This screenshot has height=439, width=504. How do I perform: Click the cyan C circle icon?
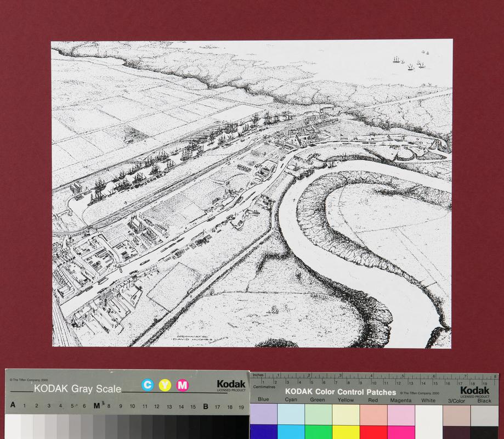[147, 385]
